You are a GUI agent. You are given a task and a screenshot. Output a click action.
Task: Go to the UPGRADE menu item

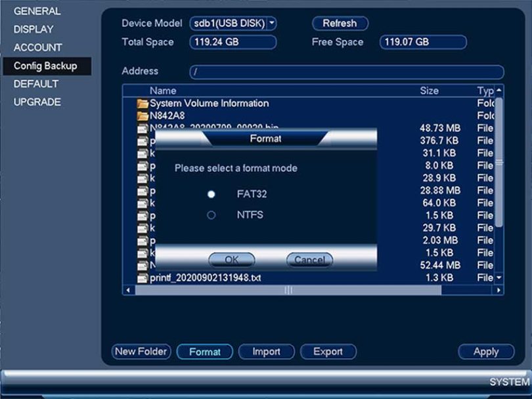click(x=37, y=102)
